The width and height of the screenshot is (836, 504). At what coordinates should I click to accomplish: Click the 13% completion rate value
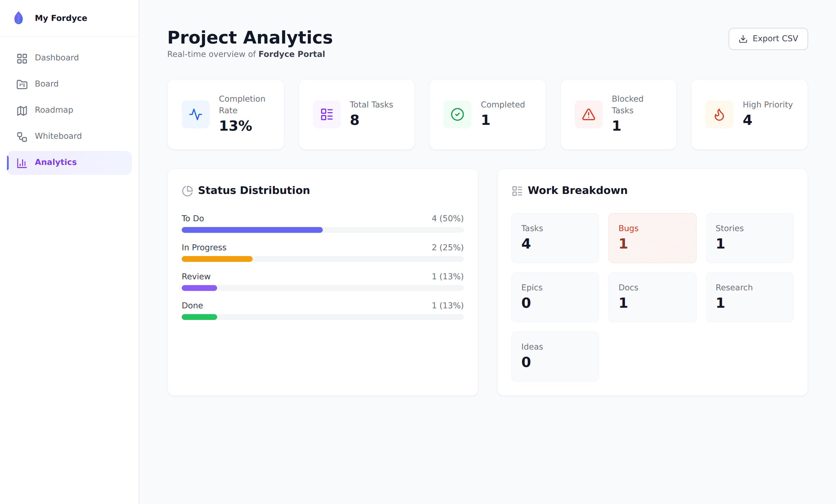point(235,126)
